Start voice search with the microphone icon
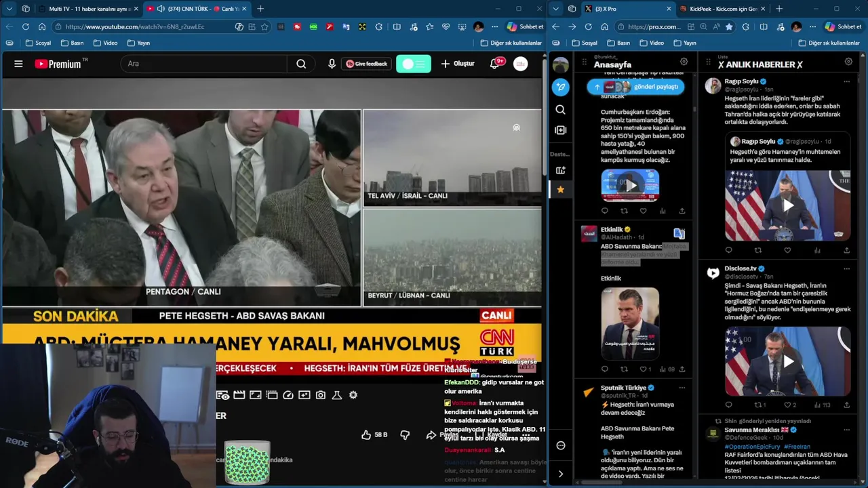 coord(332,64)
